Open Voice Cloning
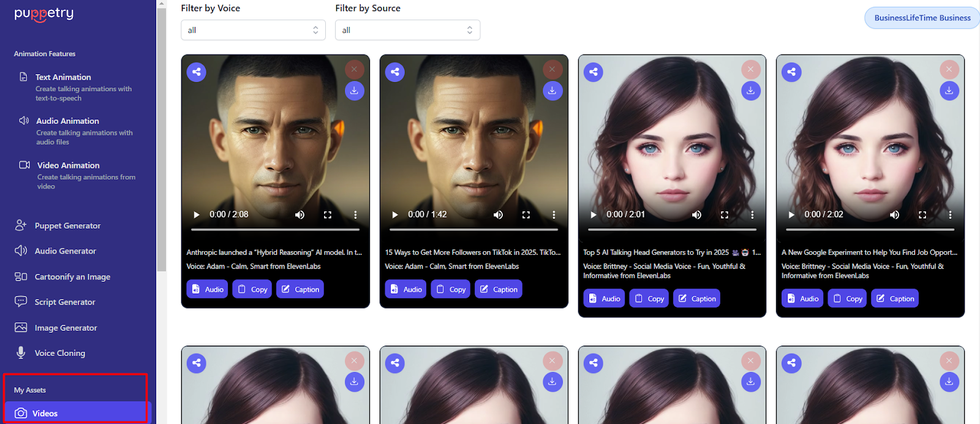Viewport: 980px width, 424px height. tap(51, 353)
